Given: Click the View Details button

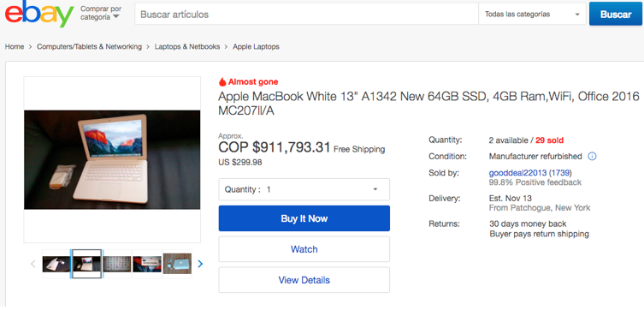Looking at the screenshot, I should pyautogui.click(x=304, y=280).
